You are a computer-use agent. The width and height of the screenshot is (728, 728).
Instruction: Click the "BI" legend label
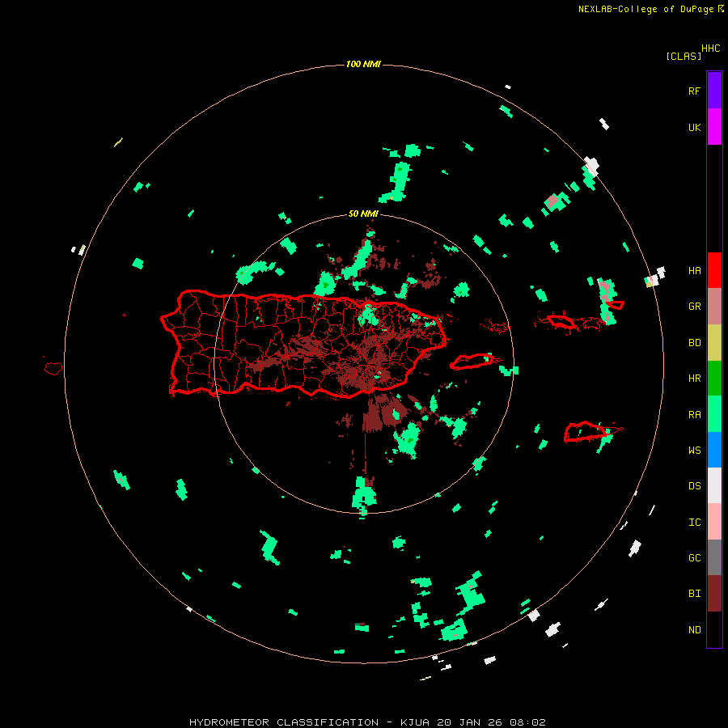click(x=694, y=594)
